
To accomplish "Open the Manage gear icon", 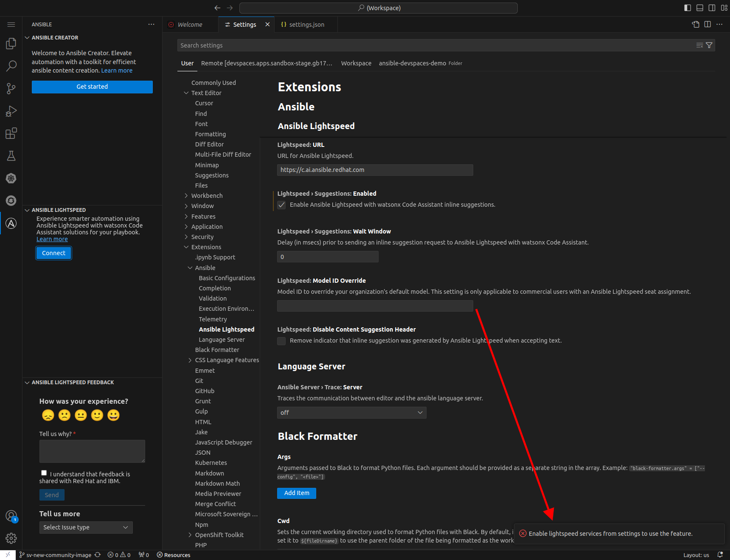I will (x=11, y=538).
